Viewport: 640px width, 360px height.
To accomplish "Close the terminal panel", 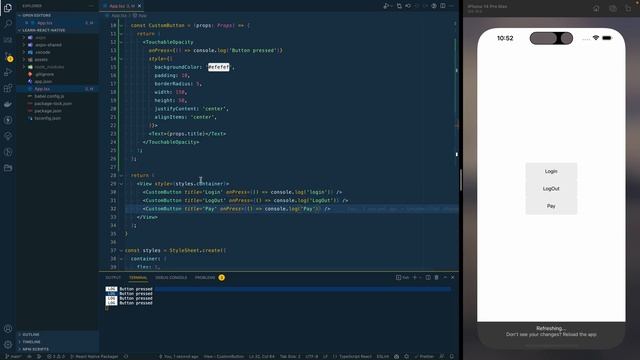I will coord(452,277).
